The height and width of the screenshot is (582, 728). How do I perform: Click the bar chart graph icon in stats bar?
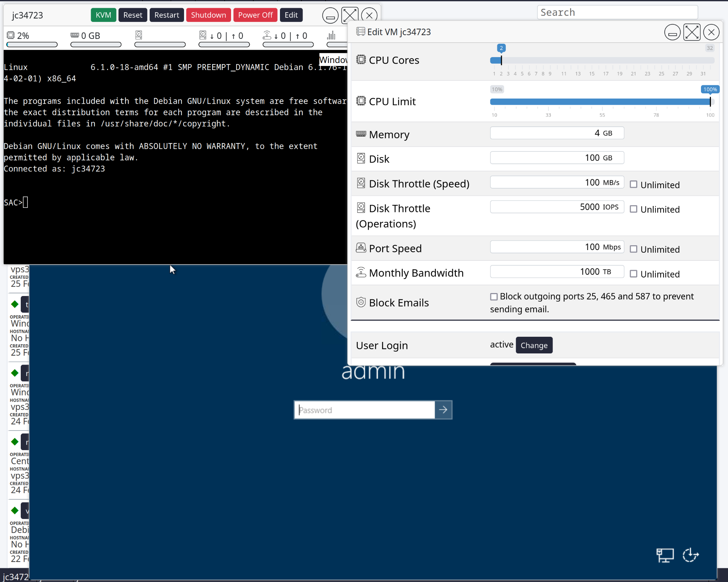[331, 35]
